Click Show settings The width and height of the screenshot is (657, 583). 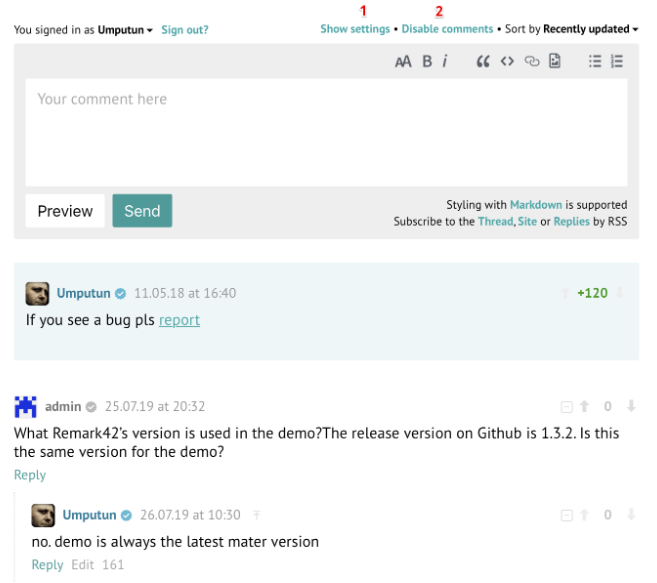[355, 29]
